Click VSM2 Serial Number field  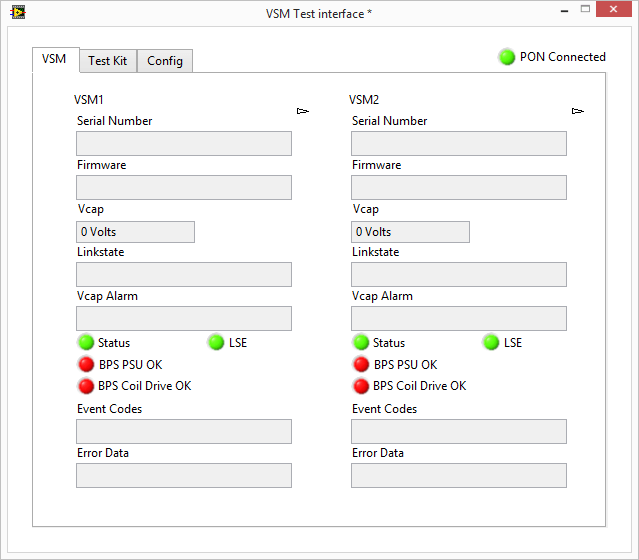[x=459, y=143]
